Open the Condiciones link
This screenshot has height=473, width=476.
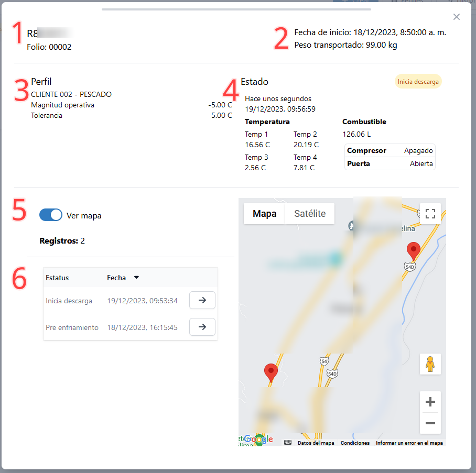pos(355,443)
